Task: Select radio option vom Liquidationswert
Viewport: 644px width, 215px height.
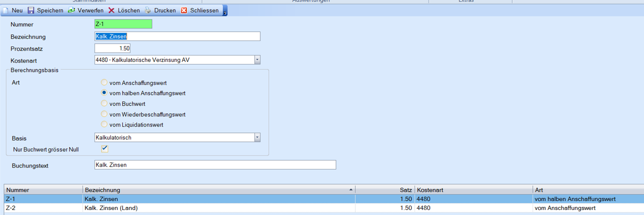Action: [x=104, y=124]
